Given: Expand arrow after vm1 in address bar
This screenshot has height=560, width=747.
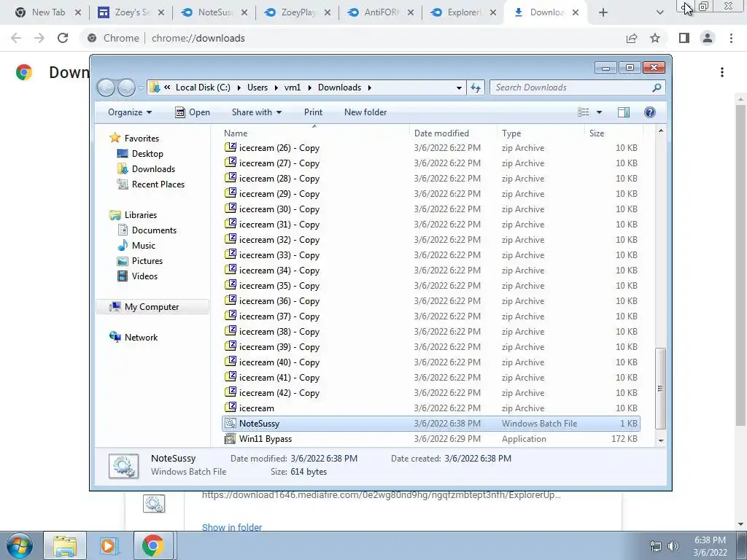Looking at the screenshot, I should tap(309, 87).
